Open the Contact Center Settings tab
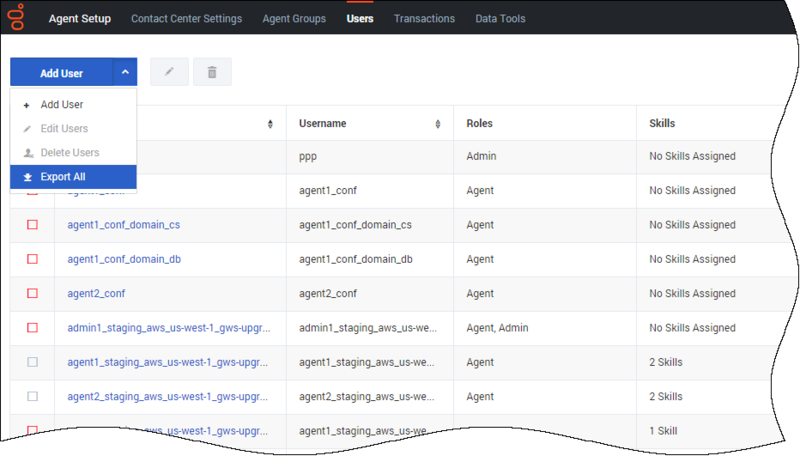This screenshot has width=800, height=456. point(186,18)
